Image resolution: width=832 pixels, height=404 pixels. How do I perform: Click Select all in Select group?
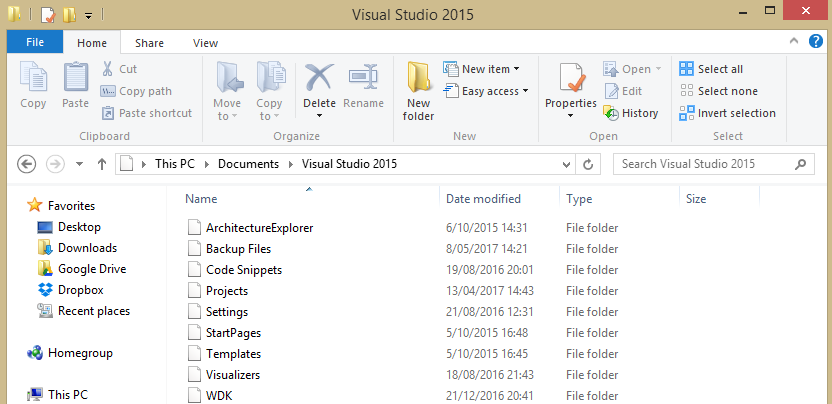[x=711, y=69]
